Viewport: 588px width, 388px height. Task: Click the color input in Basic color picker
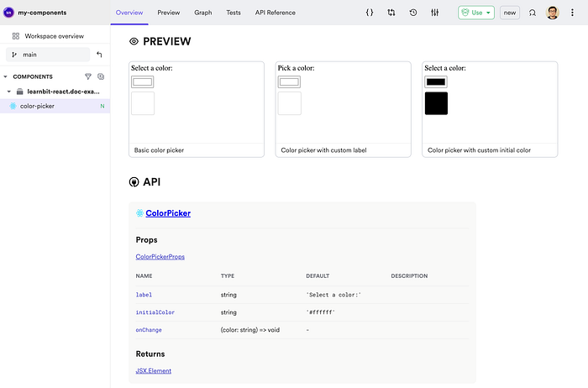pos(143,81)
